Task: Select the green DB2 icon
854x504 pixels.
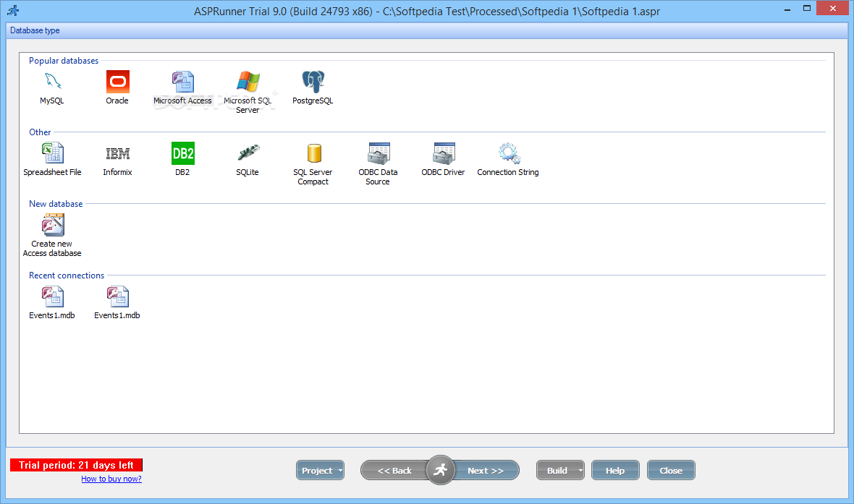Action: pyautogui.click(x=182, y=153)
